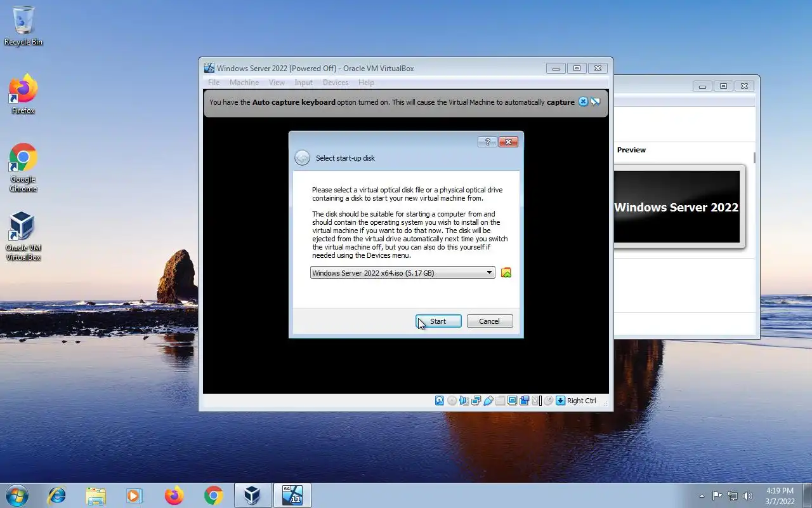Click the mouse integration indicator icon

(x=549, y=401)
